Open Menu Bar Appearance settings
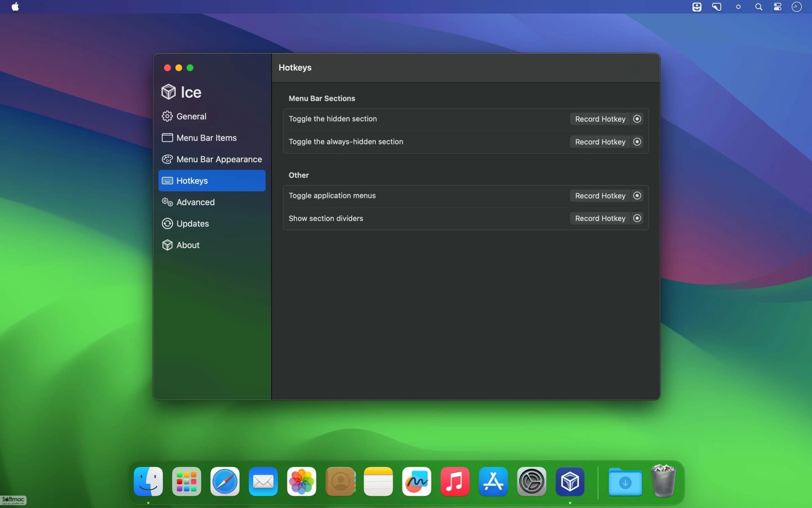812x508 pixels. (x=212, y=159)
